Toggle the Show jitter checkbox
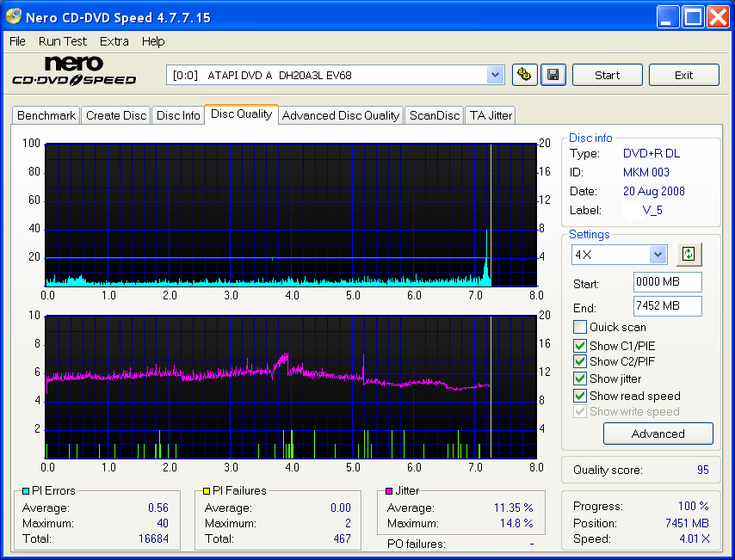735x560 pixels. 580,378
